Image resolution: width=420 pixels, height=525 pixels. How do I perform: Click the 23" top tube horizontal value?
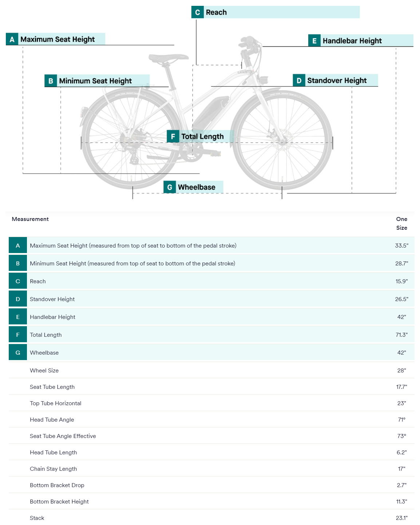tap(402, 403)
